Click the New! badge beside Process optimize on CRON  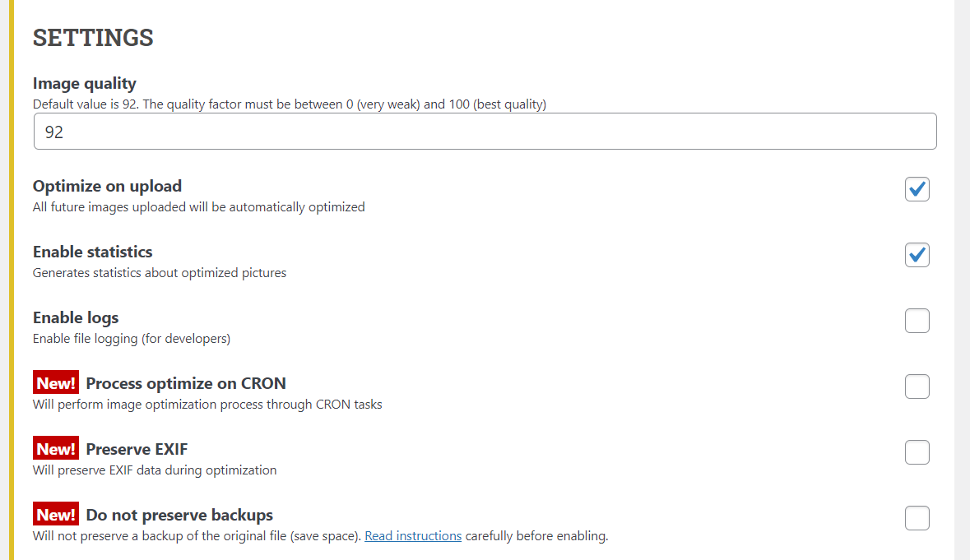(x=56, y=383)
